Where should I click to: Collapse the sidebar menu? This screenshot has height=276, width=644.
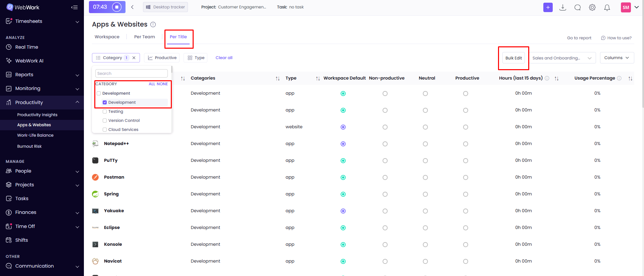pyautogui.click(x=75, y=7)
